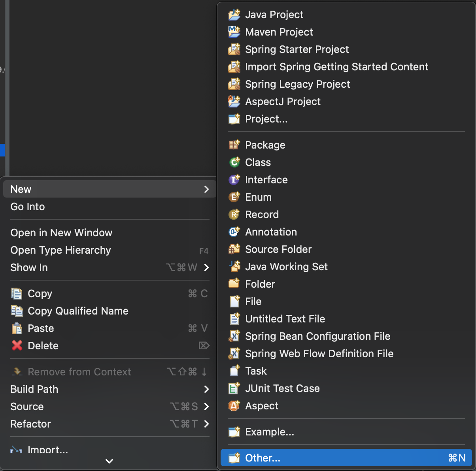Click the green Class icon
Image resolution: width=476 pixels, height=471 pixels.
[234, 162]
